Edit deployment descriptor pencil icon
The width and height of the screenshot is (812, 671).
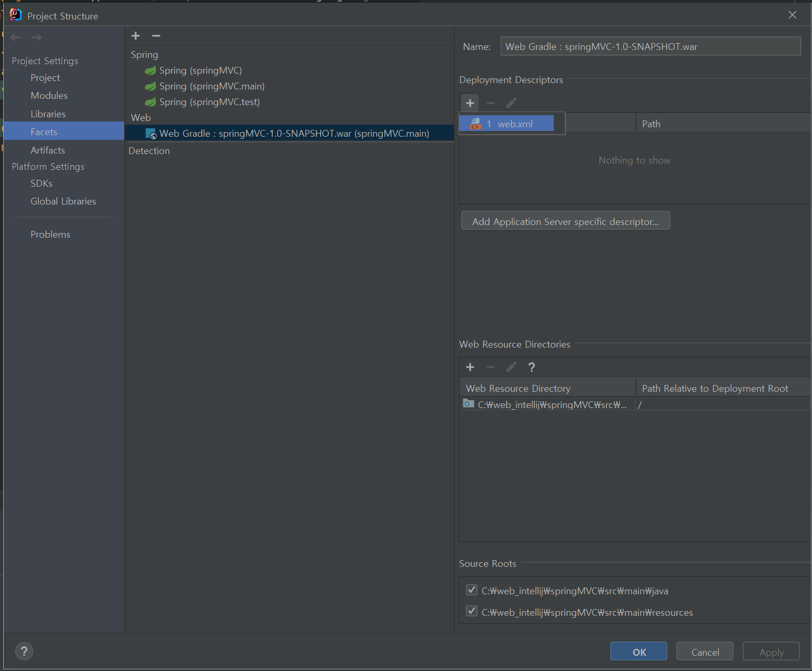point(511,103)
